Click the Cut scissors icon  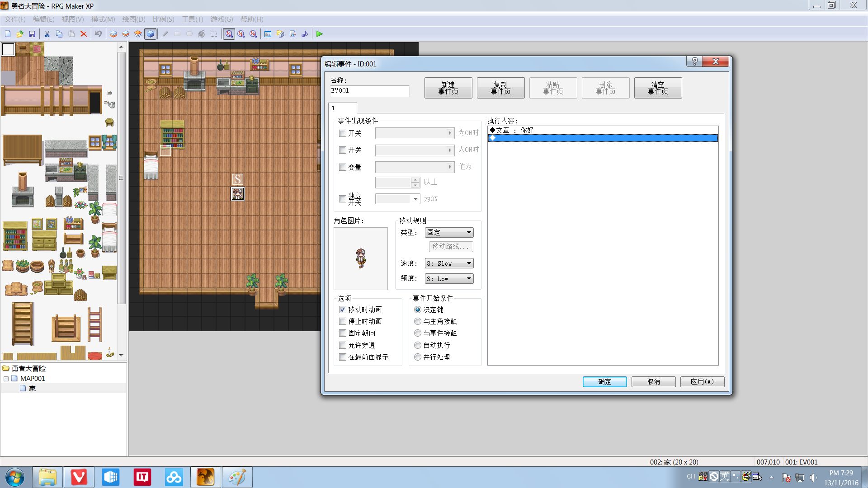47,34
